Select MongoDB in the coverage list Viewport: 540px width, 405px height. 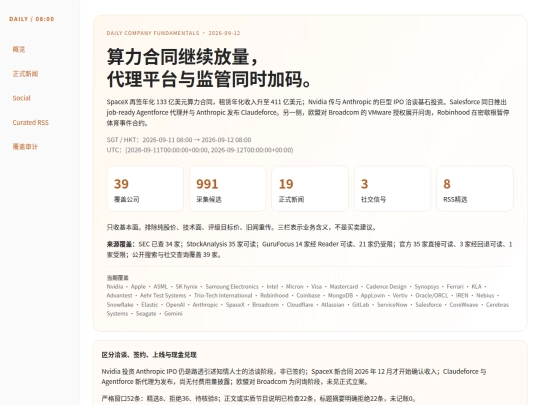(x=340, y=295)
